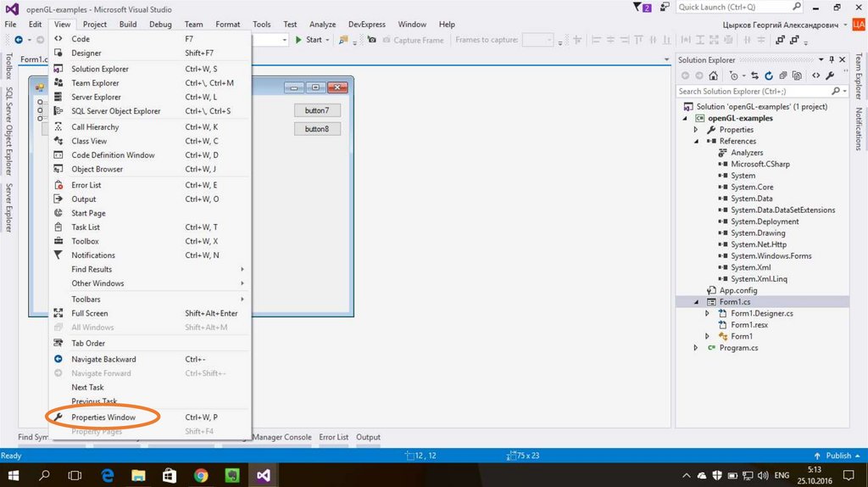Open the Frames to capture dropdown
This screenshot has width=868, height=487.
pyautogui.click(x=548, y=40)
